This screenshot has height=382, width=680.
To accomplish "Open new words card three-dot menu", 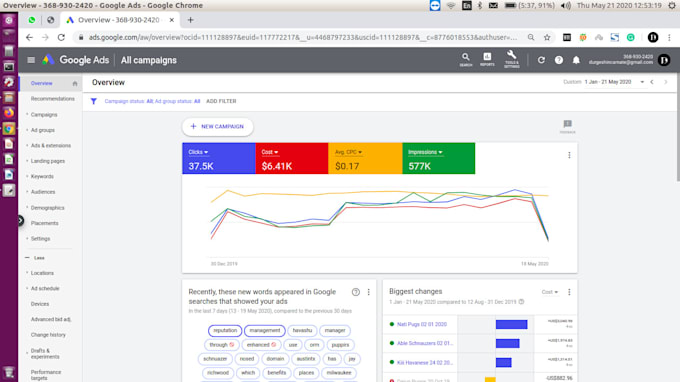I will [x=369, y=292].
